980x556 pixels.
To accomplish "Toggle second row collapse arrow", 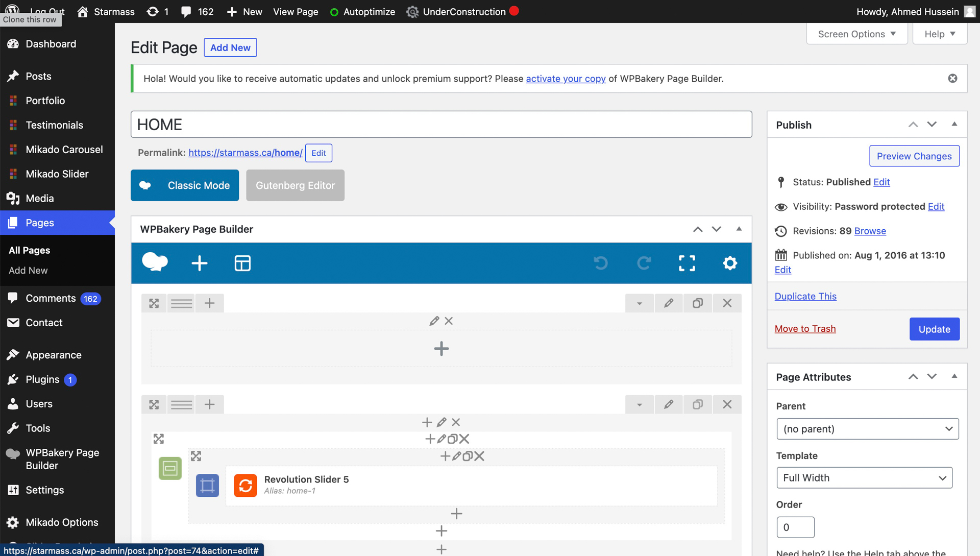I will tap(639, 404).
